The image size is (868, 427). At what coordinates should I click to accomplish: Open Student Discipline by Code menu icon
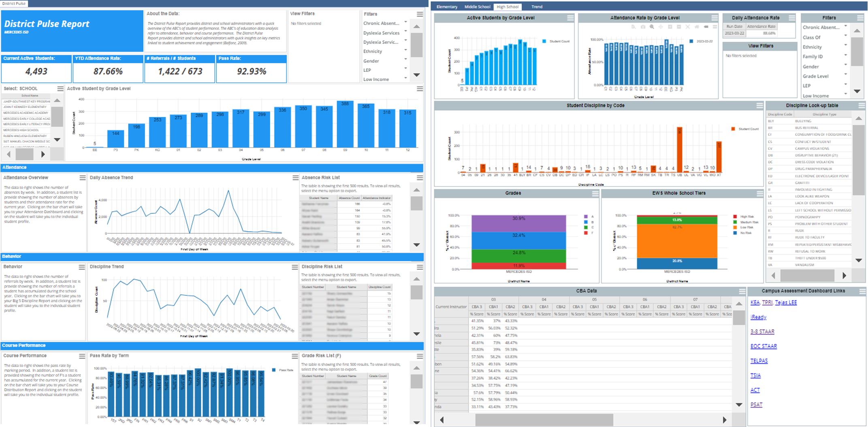(x=759, y=105)
